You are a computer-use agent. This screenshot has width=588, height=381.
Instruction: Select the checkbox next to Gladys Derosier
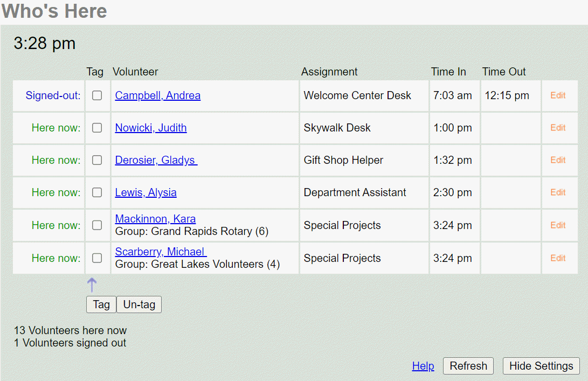(97, 160)
